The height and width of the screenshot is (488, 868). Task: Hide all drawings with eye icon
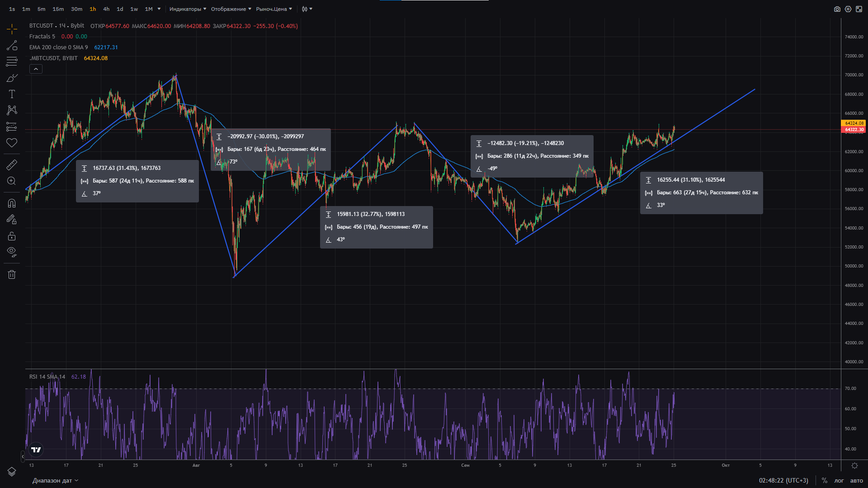tap(12, 252)
